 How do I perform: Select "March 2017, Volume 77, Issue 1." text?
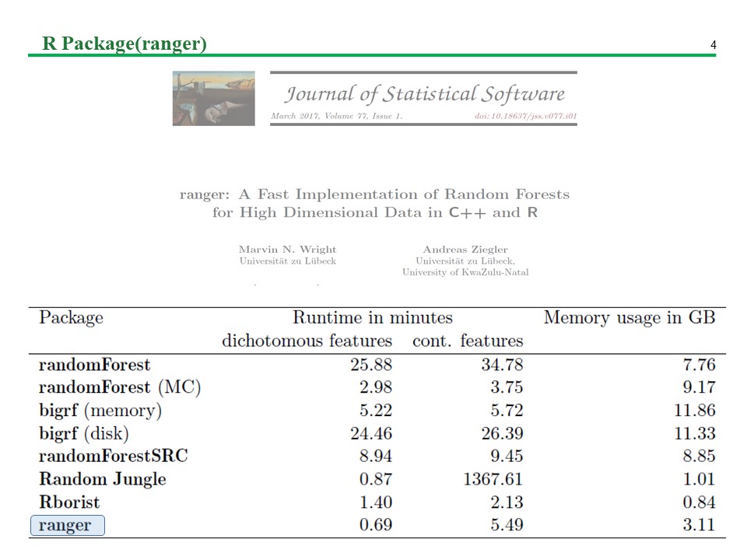coord(337,116)
